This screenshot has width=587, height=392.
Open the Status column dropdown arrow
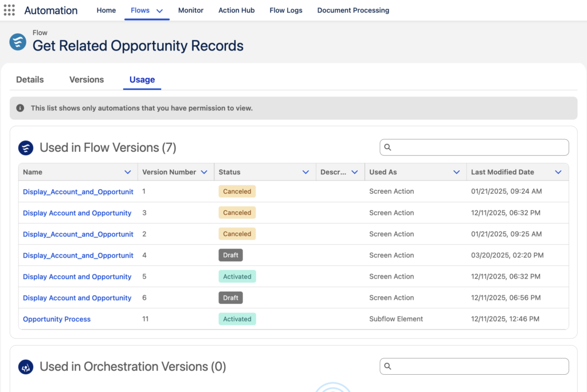click(x=306, y=172)
